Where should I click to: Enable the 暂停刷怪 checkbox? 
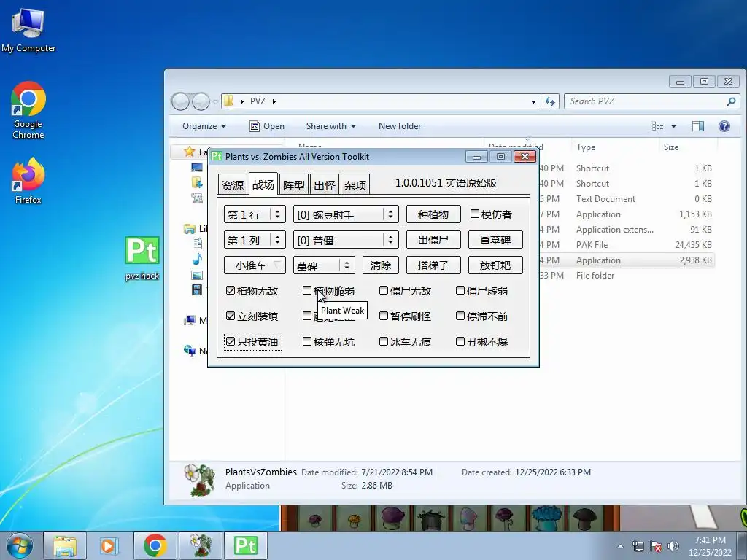[384, 316]
